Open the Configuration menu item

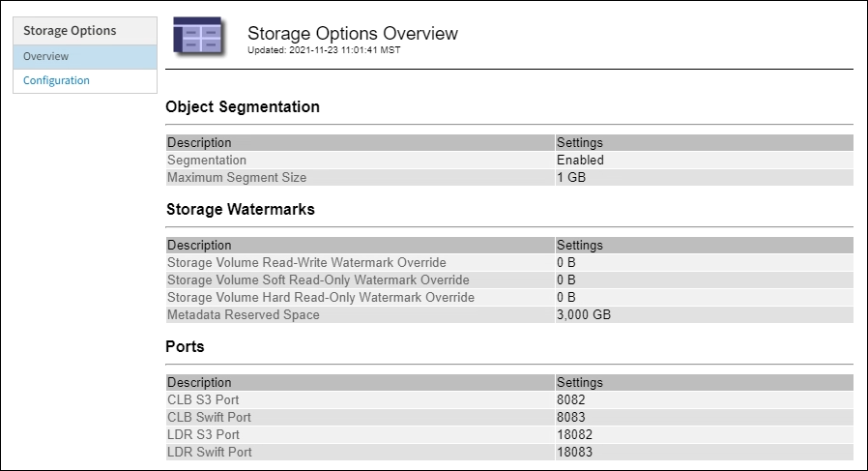[56, 81]
